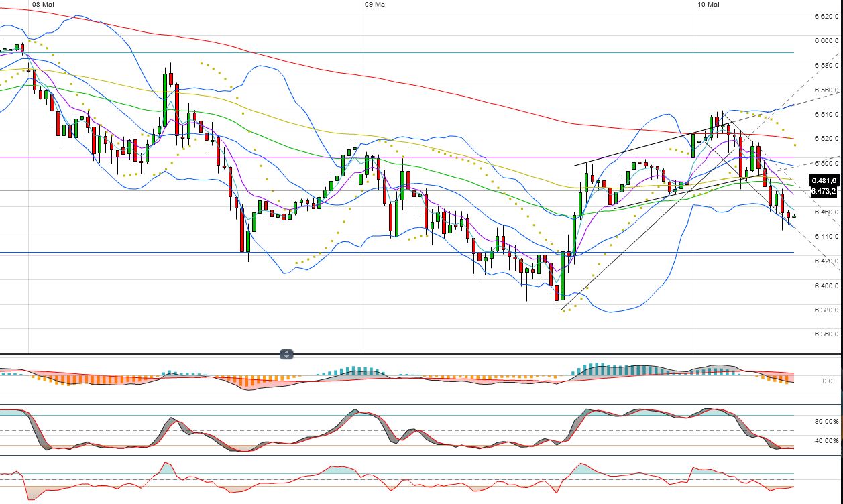Select the 09 Mai date label
Image resolution: width=843 pixels, height=504 pixels.
(376, 5)
